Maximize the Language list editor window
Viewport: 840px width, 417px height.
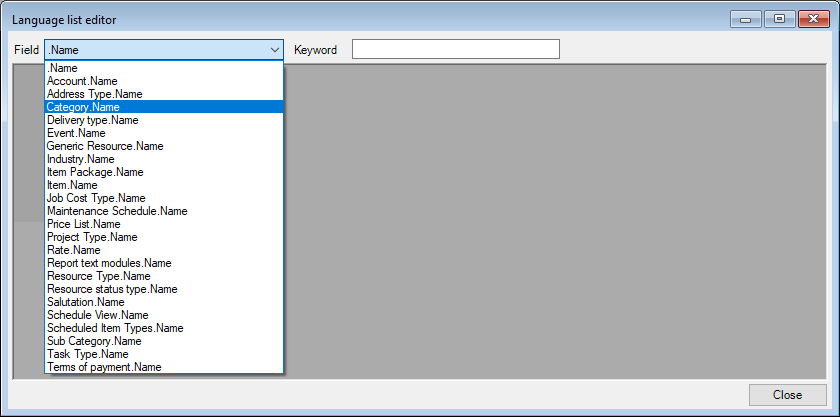(778, 19)
